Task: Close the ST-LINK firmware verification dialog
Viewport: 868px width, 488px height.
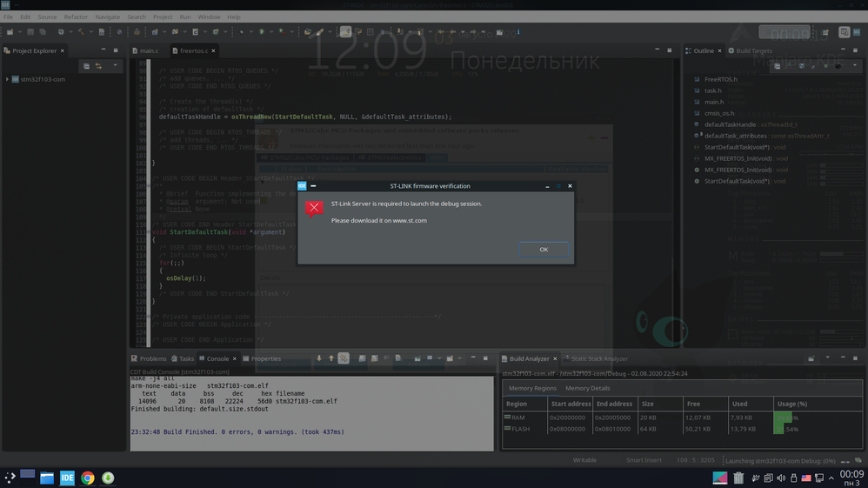Action: click(x=570, y=186)
